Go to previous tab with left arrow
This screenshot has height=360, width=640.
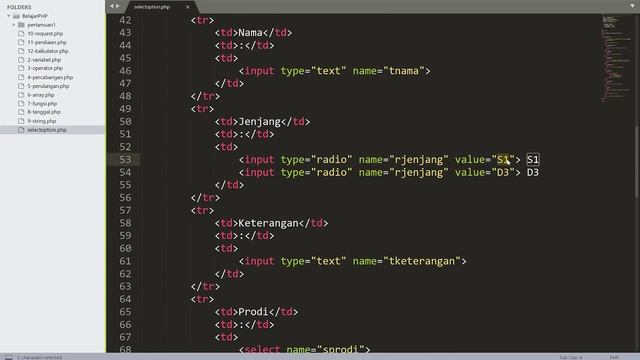pyautogui.click(x=111, y=6)
